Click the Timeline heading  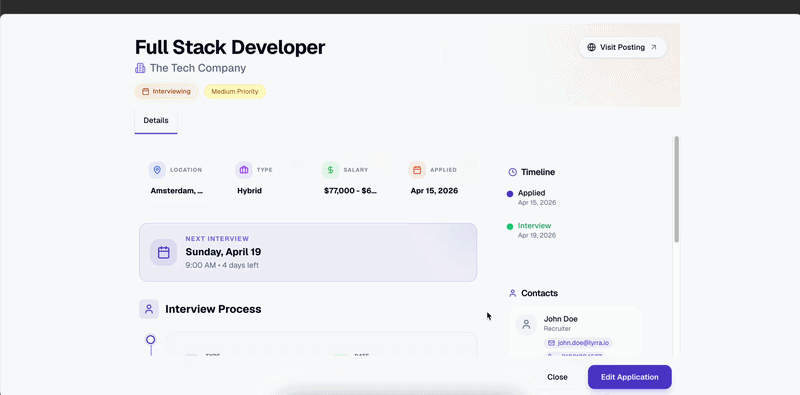tap(538, 172)
